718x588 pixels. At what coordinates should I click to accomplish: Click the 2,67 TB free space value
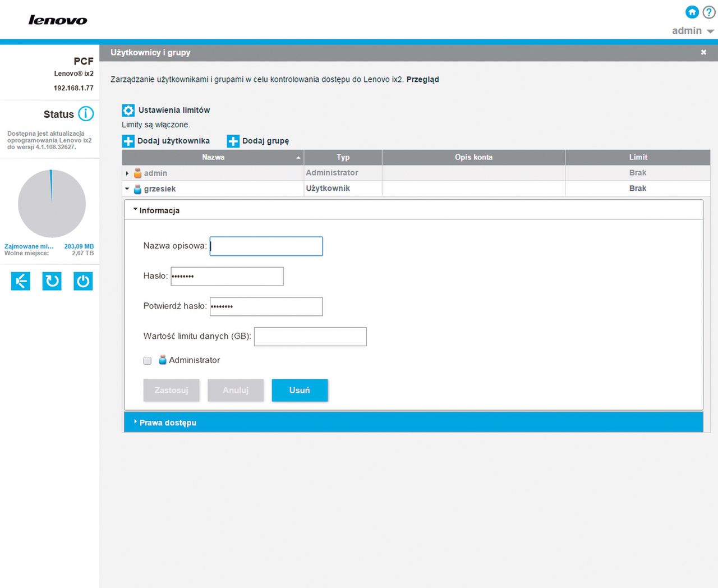coord(83,253)
